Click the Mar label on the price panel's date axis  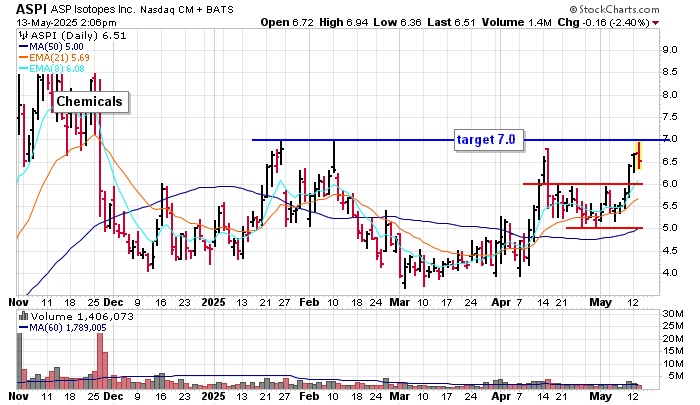point(399,302)
